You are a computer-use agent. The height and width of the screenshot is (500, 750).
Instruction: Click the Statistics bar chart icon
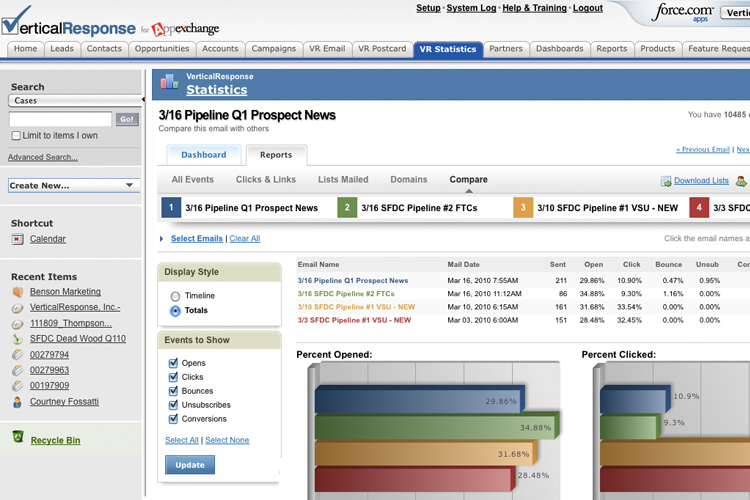169,83
